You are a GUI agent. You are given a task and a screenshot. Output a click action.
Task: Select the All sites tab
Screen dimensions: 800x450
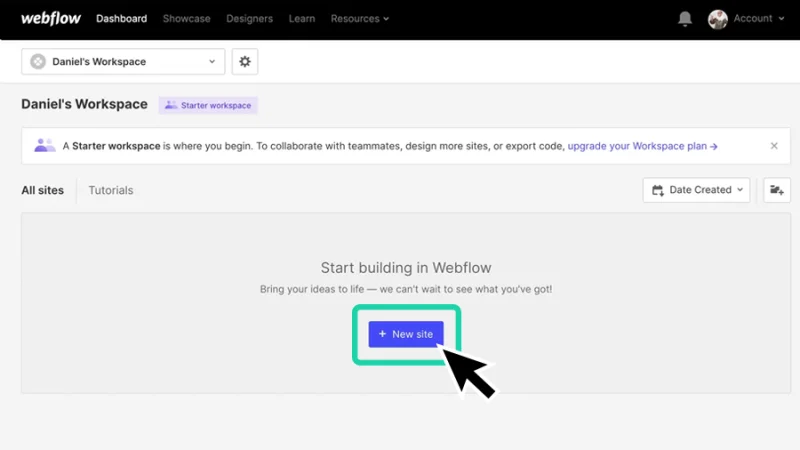tap(42, 190)
